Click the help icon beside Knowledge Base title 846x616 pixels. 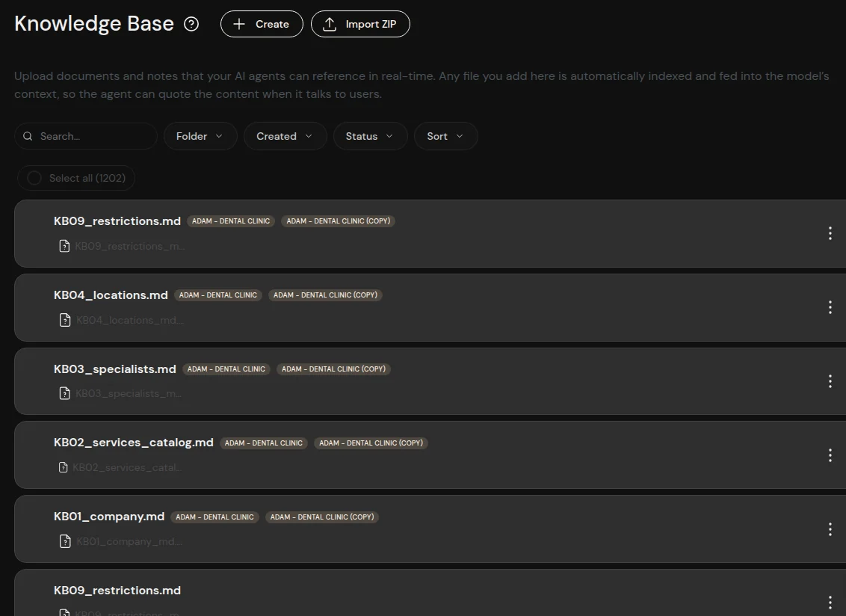pyautogui.click(x=191, y=24)
